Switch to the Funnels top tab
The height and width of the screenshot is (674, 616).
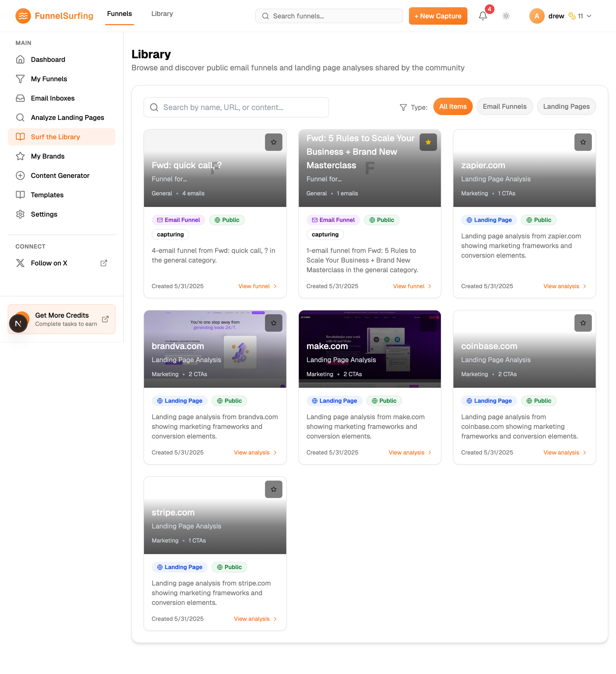pos(119,14)
